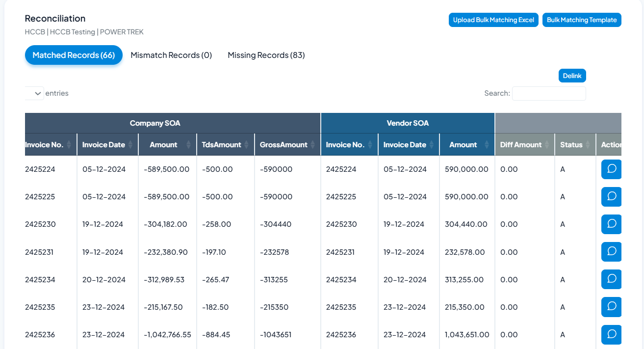The width and height of the screenshot is (644, 349).
Task: Switch to Matched Records tab
Action: coord(74,55)
